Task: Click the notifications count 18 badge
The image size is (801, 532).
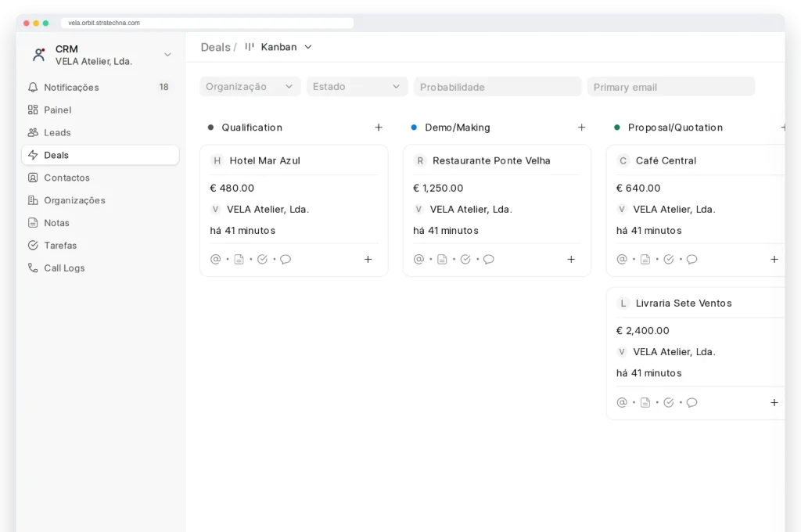Action: (164, 87)
